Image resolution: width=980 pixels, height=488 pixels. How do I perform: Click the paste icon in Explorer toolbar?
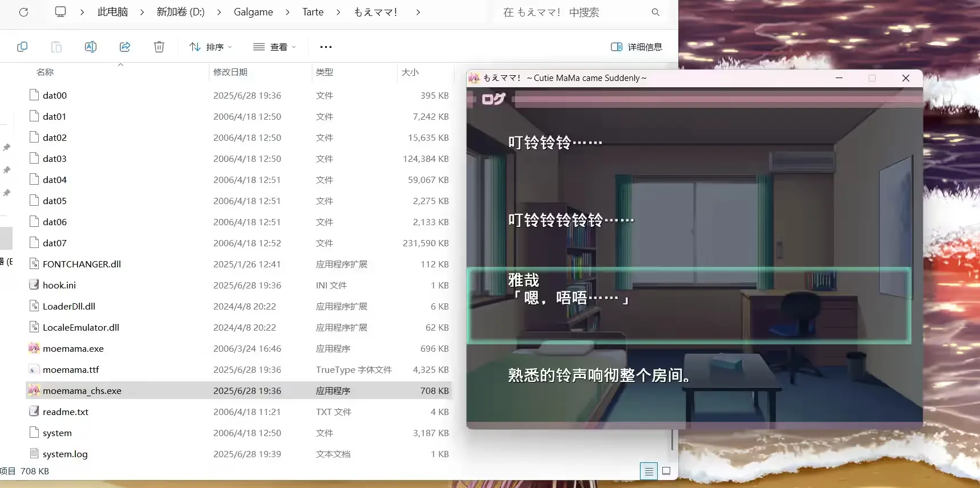pyautogui.click(x=56, y=47)
